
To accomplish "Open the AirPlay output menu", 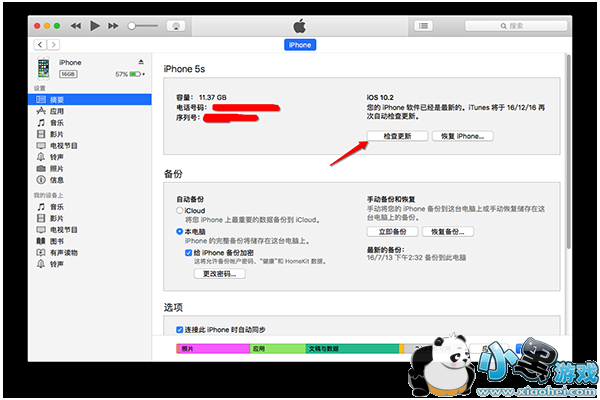I will point(176,26).
